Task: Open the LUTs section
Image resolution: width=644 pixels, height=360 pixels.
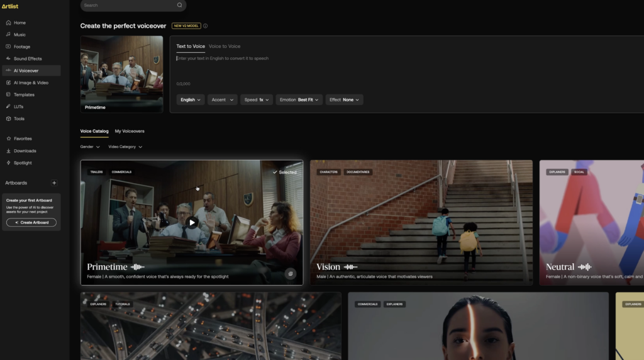Action: point(18,106)
